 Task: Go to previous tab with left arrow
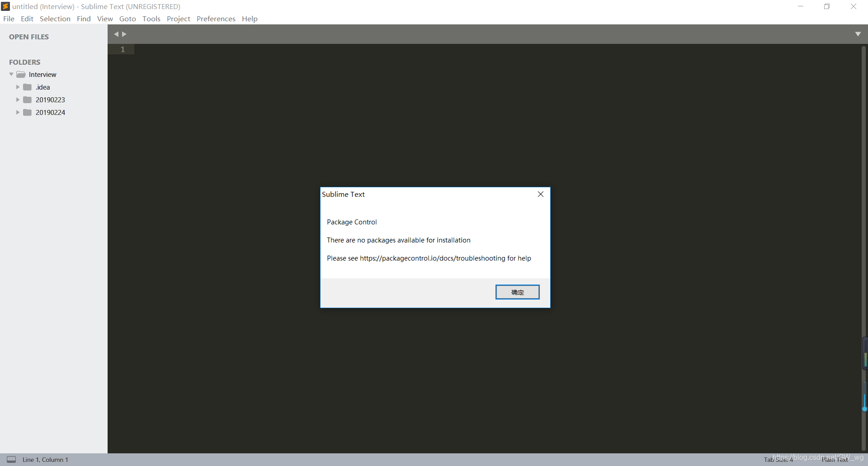click(116, 34)
